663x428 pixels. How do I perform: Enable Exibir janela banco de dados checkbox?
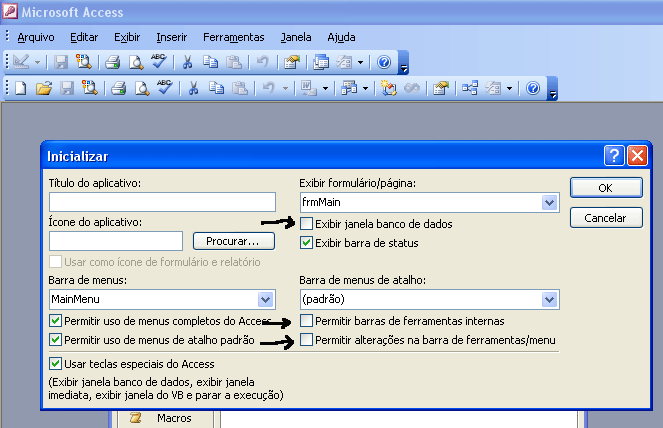[x=307, y=223]
